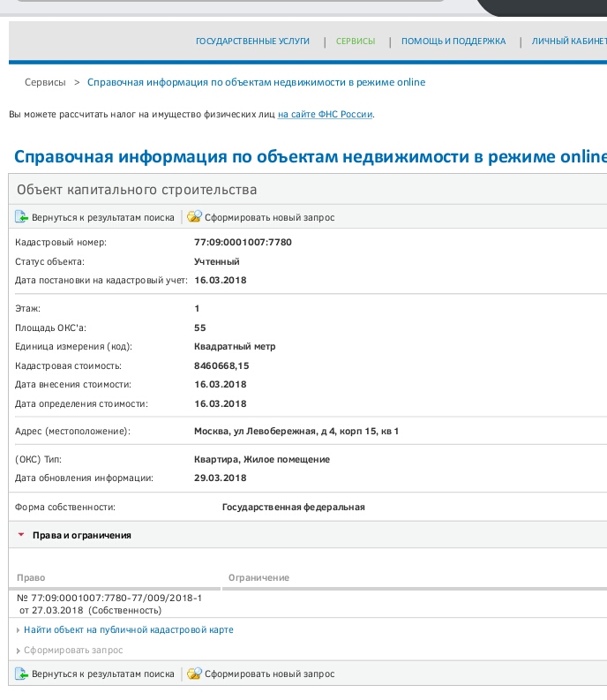Select the 'Сервисы' menu item

tap(356, 41)
